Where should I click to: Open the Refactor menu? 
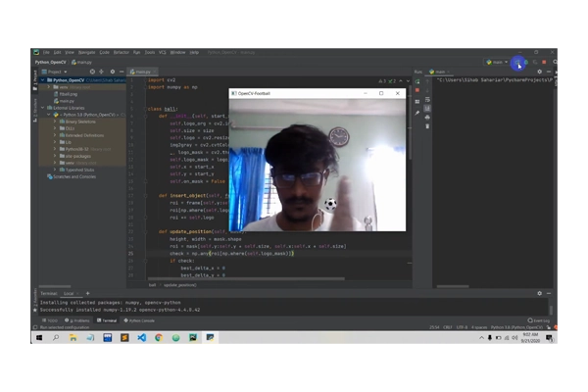coord(121,52)
